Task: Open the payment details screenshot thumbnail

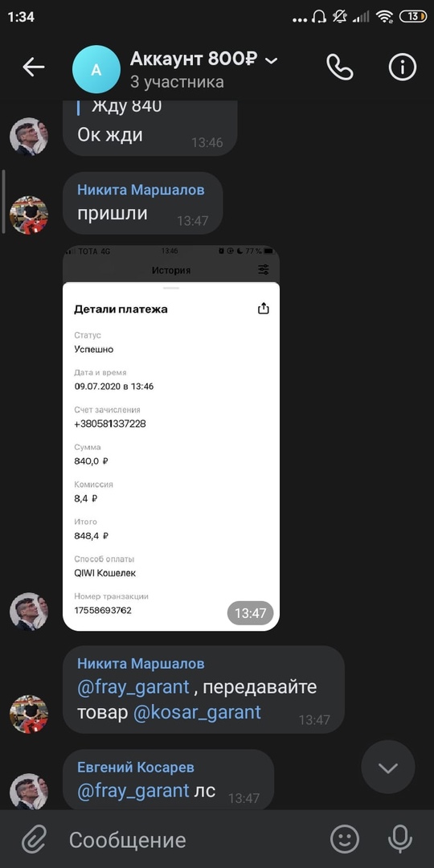Action: [171, 438]
